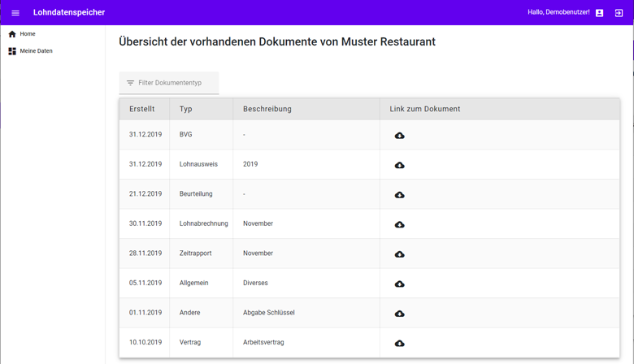The image size is (634, 364).
Task: Click the Filter Dokumententyp input field
Action: tap(175, 83)
